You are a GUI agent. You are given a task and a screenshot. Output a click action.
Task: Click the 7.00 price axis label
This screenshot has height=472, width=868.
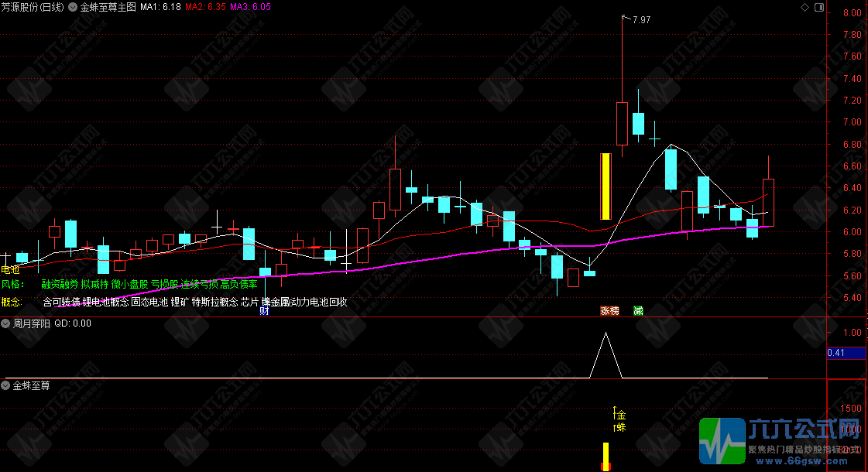(852, 122)
